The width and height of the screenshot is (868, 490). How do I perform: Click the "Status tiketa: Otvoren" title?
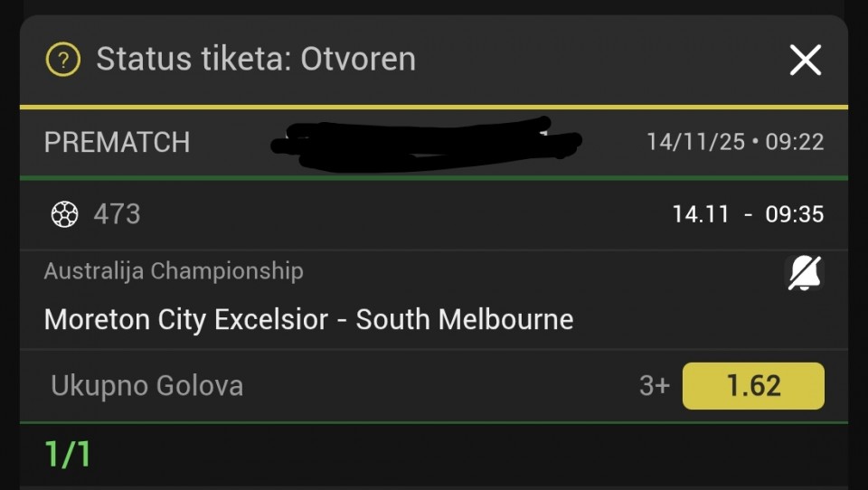pos(256,60)
